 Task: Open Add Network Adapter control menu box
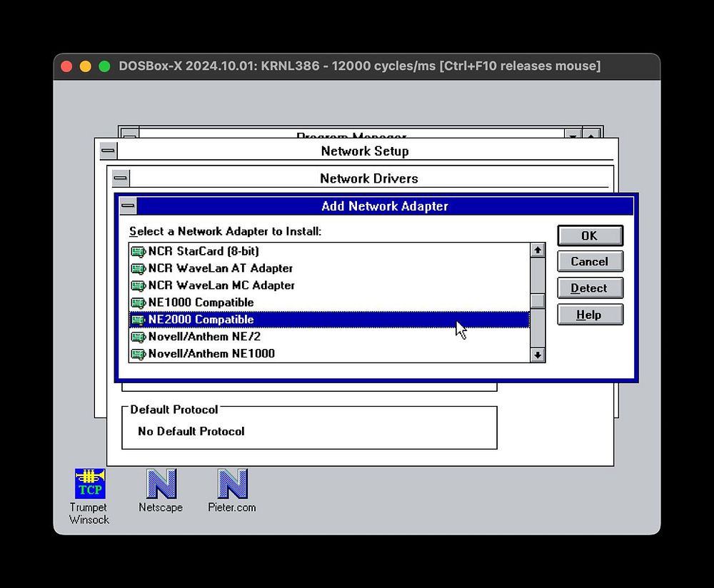[x=128, y=206]
